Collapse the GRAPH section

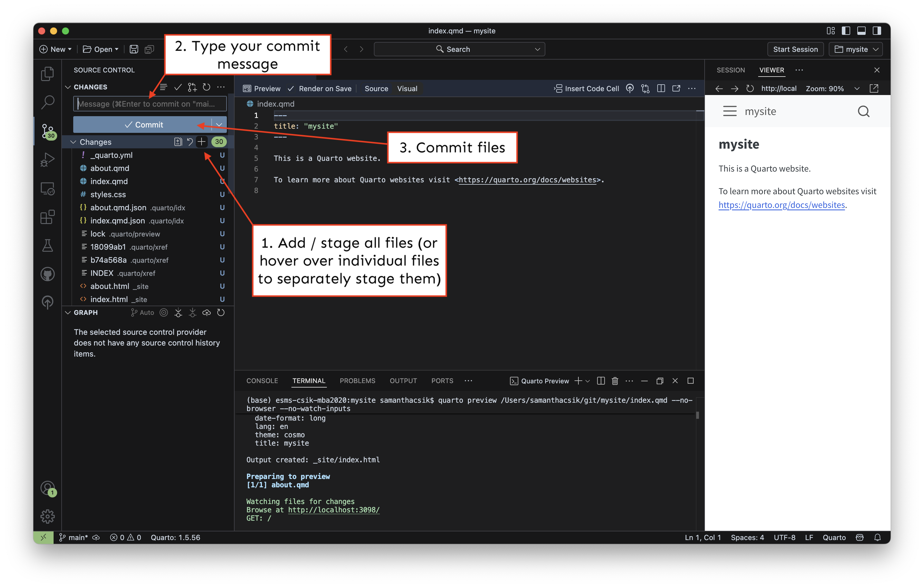[68, 313]
